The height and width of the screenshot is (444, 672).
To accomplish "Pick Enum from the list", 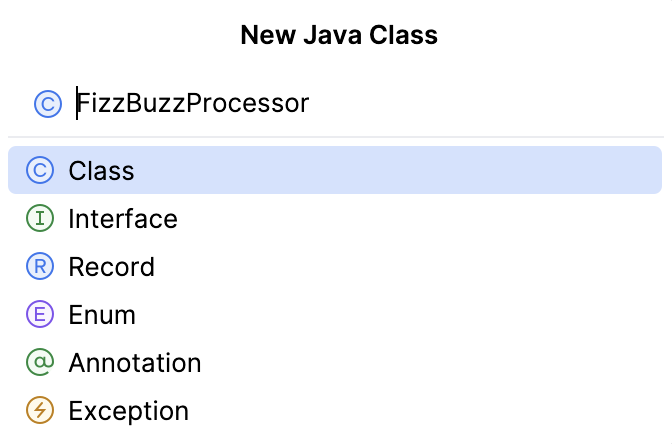I will 102,315.
